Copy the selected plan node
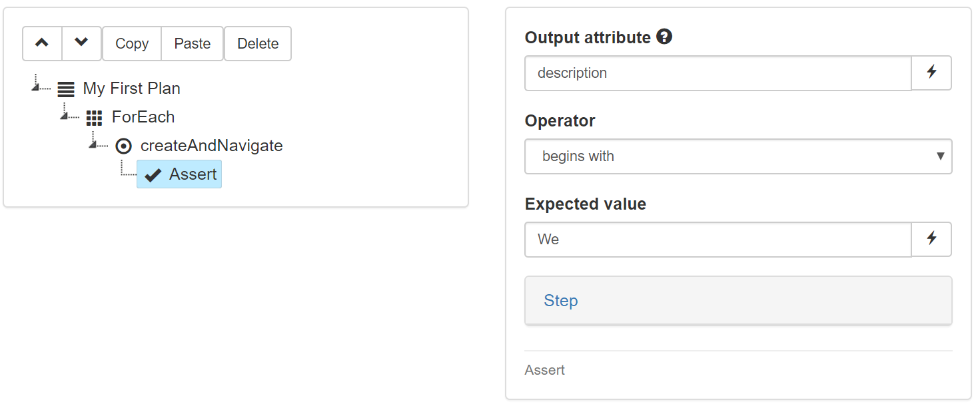Image resolution: width=980 pixels, height=408 pixels. click(131, 43)
